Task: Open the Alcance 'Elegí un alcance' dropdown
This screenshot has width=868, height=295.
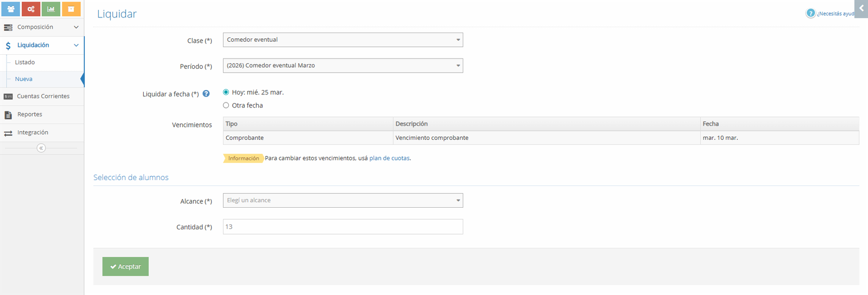Action: pos(343,201)
